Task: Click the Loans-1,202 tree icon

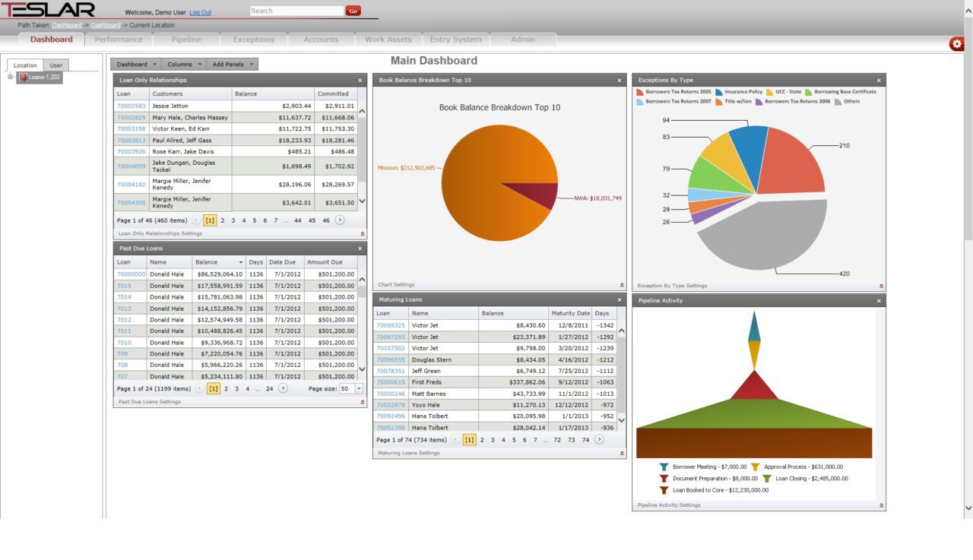Action: point(24,78)
